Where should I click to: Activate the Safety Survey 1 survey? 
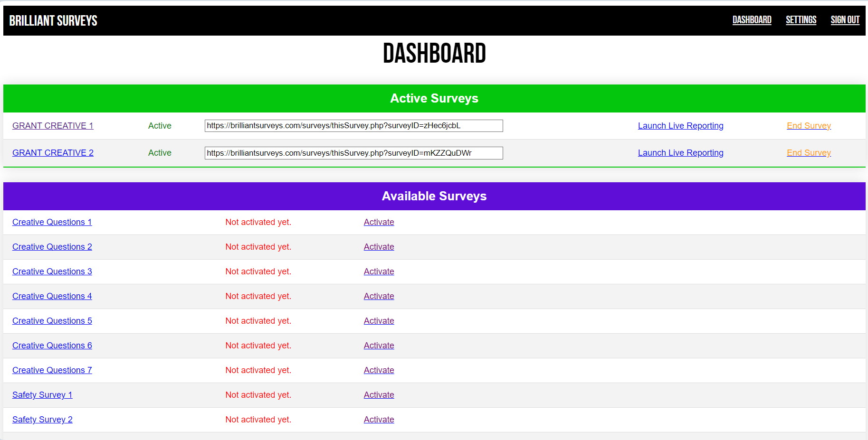(x=379, y=395)
